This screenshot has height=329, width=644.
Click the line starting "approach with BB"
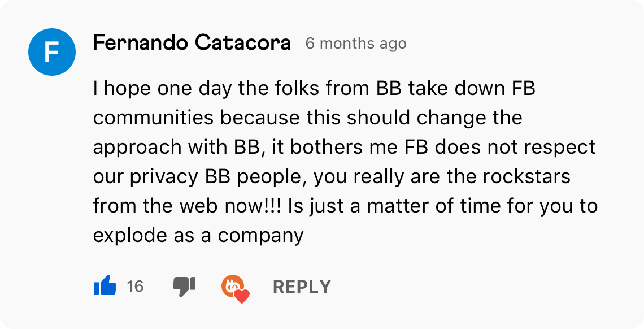[x=344, y=148]
